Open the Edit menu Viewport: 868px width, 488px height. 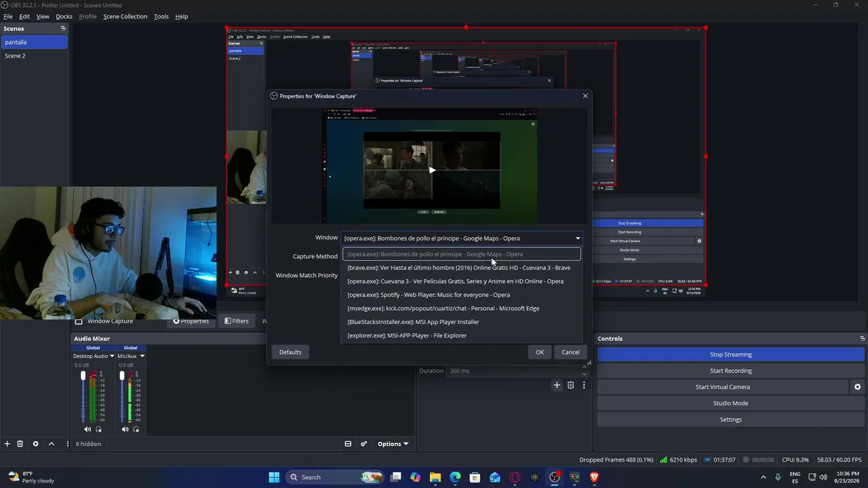[x=24, y=16]
